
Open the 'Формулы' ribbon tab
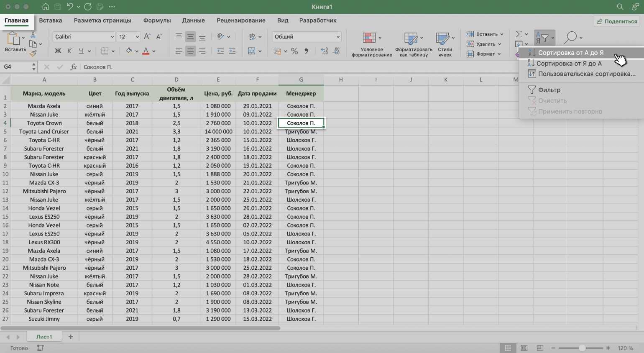[x=157, y=20]
